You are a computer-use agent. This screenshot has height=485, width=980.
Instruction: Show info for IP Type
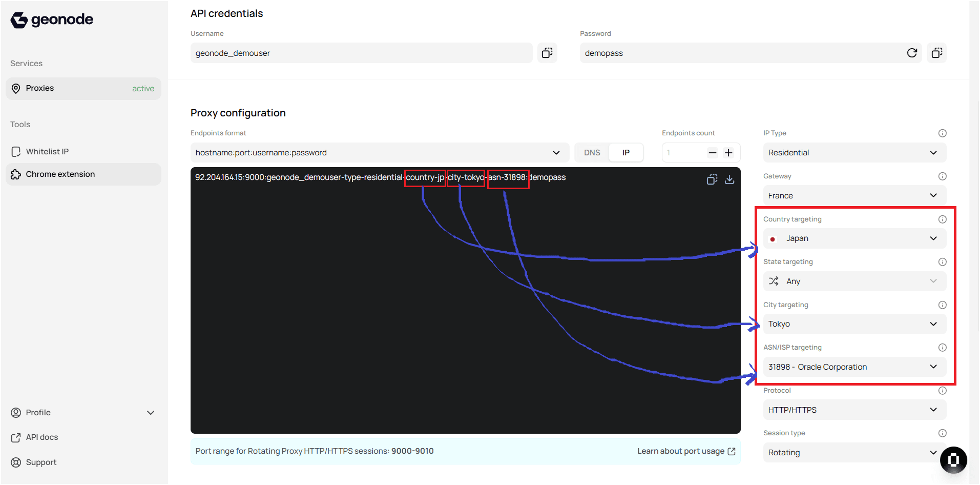click(942, 133)
